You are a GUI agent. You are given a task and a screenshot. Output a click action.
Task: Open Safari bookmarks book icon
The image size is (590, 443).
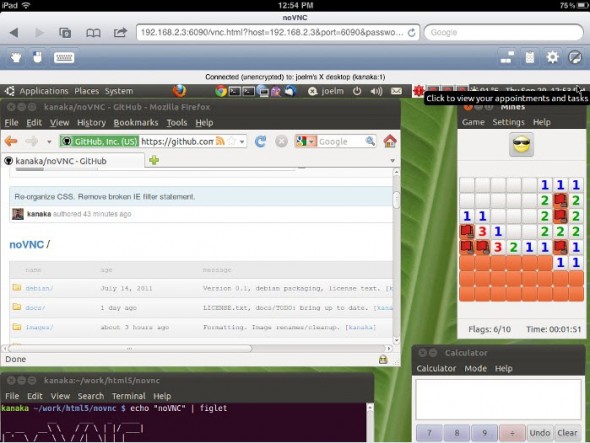point(93,33)
